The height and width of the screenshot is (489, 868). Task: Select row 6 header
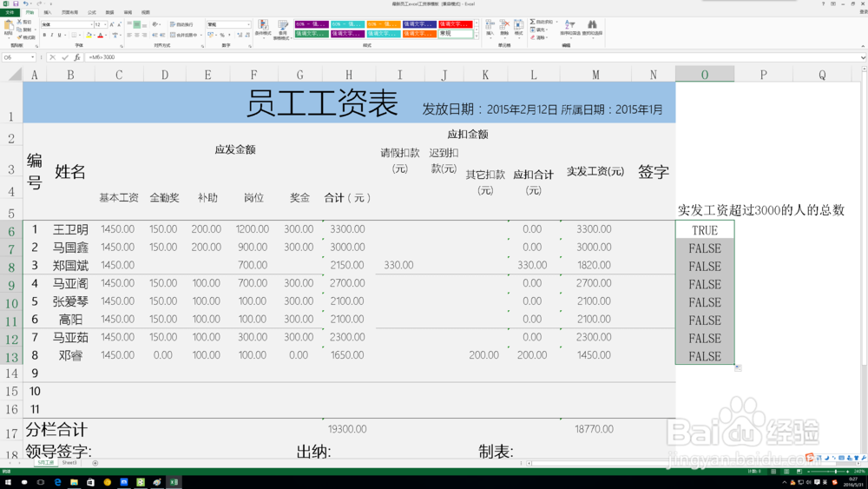click(11, 230)
